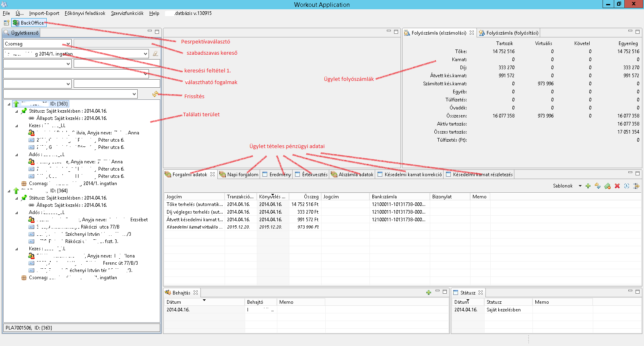Screen dimensions: 644x346
Task: Switch to the Eredmény tab
Action: (x=277, y=174)
